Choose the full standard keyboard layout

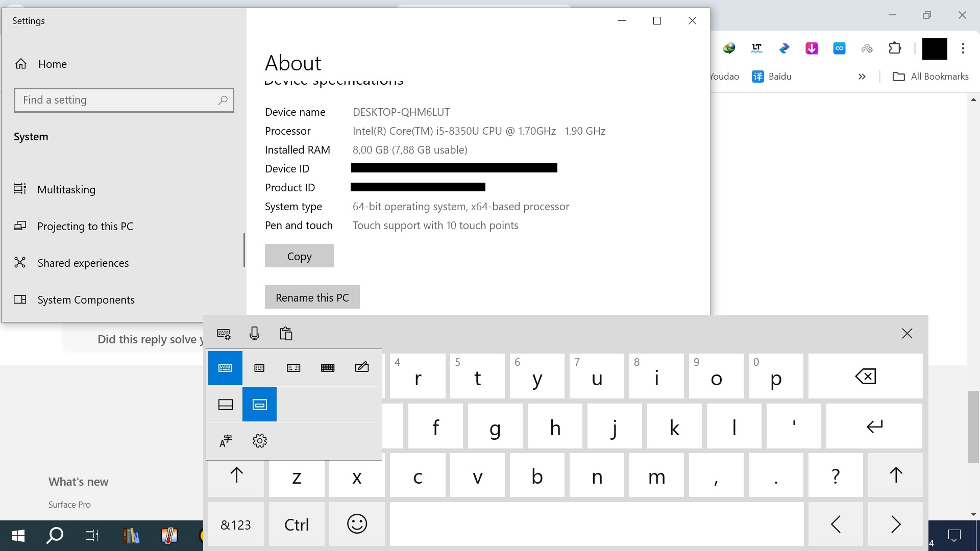[x=328, y=367]
